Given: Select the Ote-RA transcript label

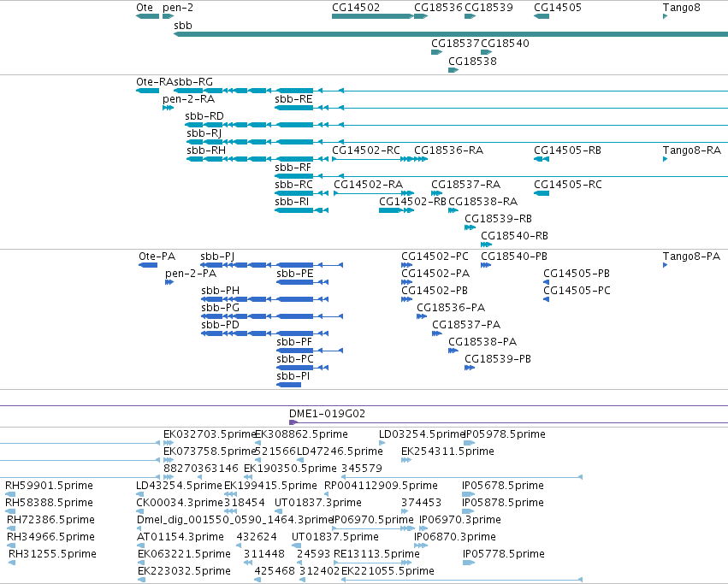Looking at the screenshot, I should (155, 82).
